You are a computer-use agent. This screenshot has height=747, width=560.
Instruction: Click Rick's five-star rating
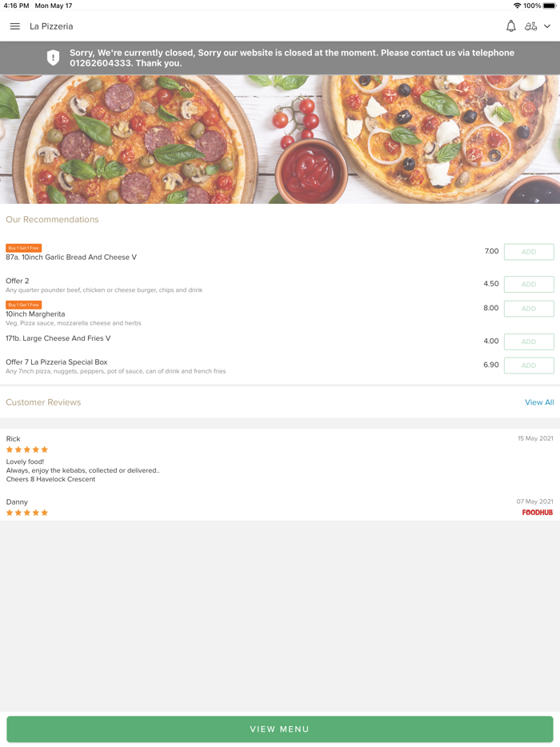click(x=26, y=449)
